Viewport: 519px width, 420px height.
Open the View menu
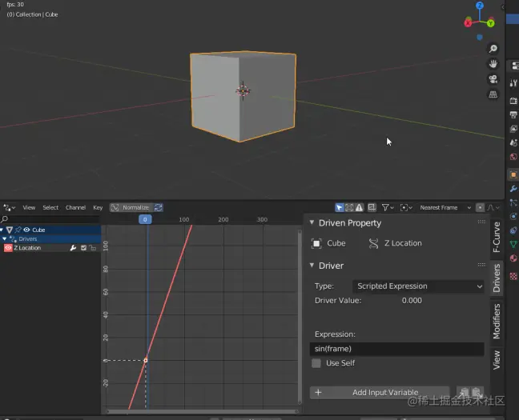click(x=29, y=207)
